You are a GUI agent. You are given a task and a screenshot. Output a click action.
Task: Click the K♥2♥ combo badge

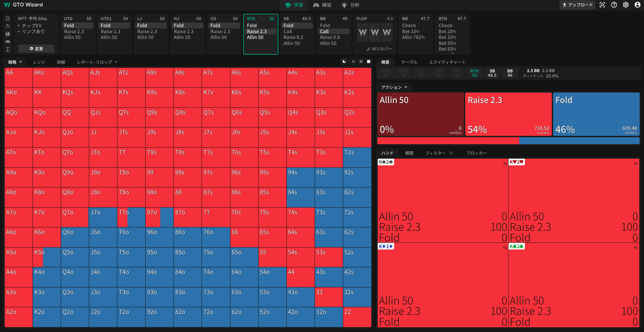(x=517, y=162)
